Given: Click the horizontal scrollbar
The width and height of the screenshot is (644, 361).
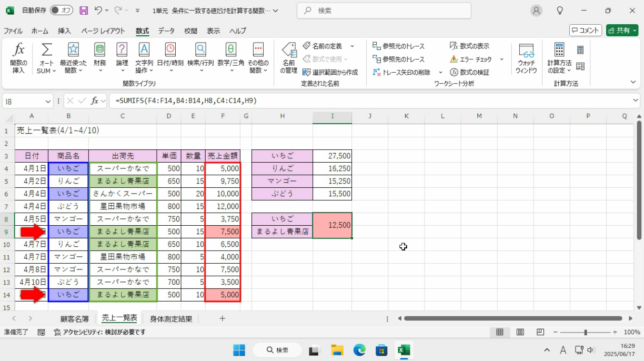Looking at the screenshot, I should [x=513, y=318].
